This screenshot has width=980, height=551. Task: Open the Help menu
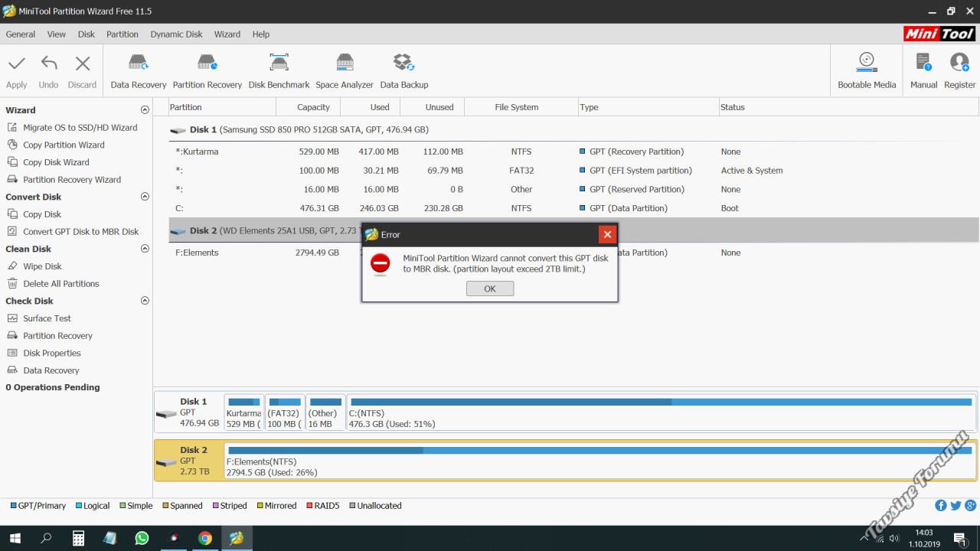coord(261,34)
